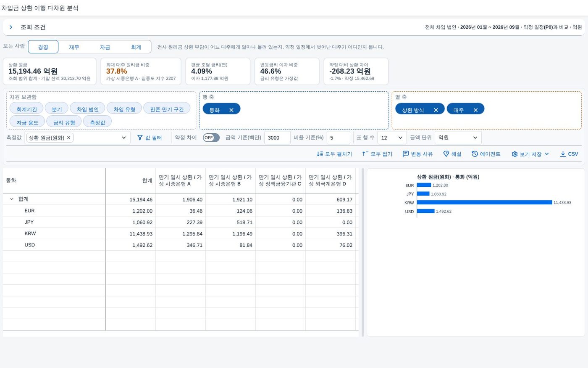Select the 금리 유형 dimension chip

(64, 122)
